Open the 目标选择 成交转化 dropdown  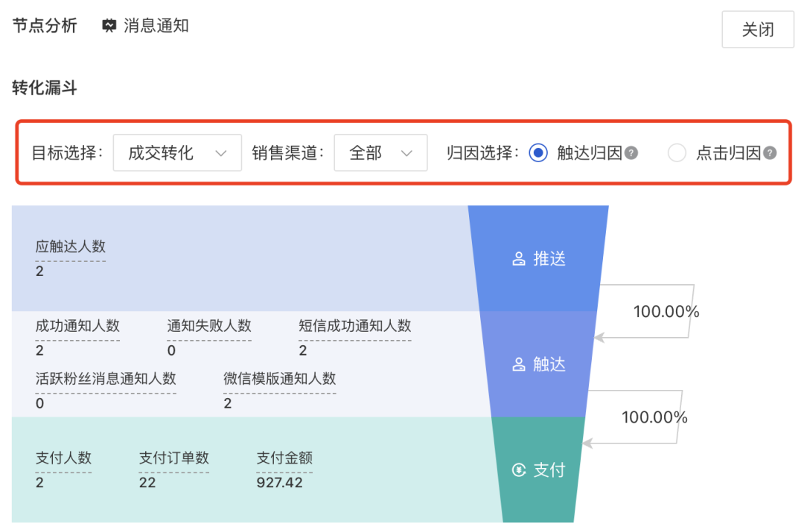click(176, 153)
